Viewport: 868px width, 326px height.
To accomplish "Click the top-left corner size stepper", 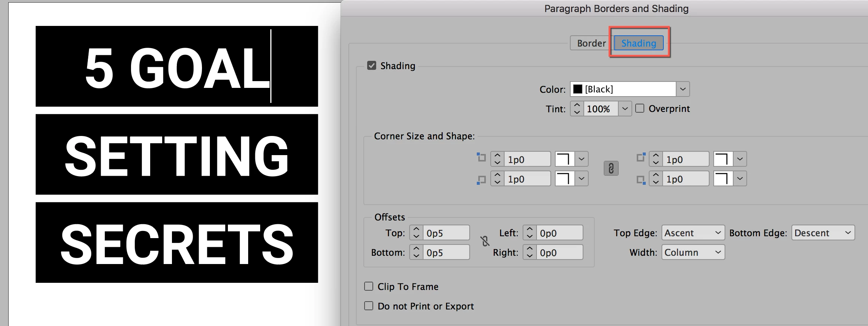I will pos(497,159).
